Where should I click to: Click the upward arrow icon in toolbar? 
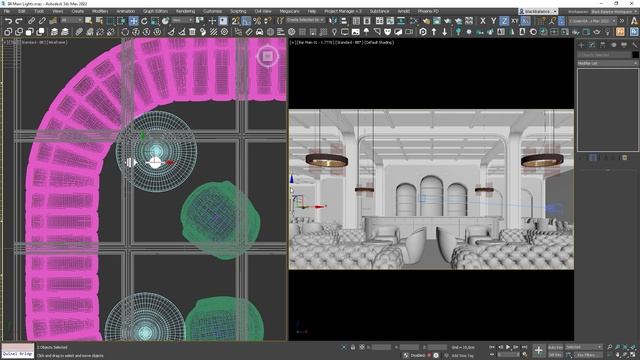433,31
